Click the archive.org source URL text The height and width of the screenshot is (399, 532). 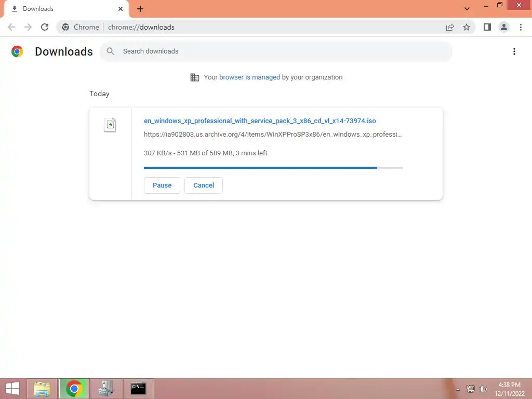click(273, 135)
